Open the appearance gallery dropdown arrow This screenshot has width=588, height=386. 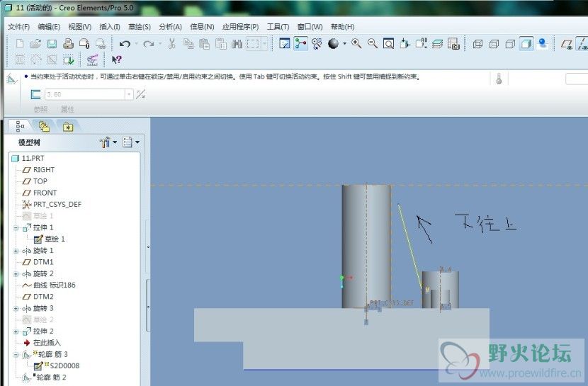coord(344,44)
